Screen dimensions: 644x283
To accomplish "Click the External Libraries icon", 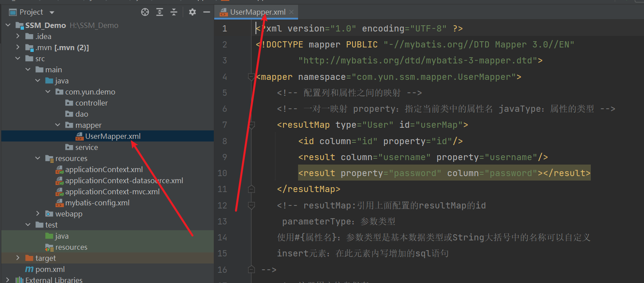I will point(19,280).
